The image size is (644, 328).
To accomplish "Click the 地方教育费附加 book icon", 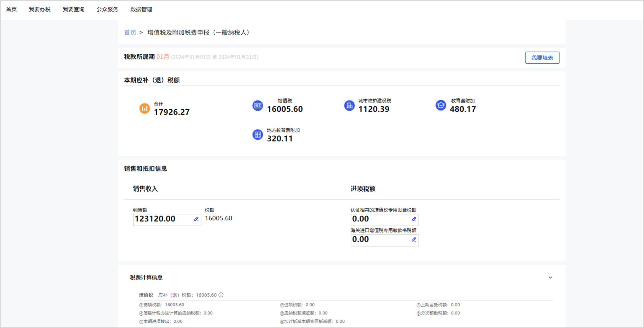I will [257, 135].
